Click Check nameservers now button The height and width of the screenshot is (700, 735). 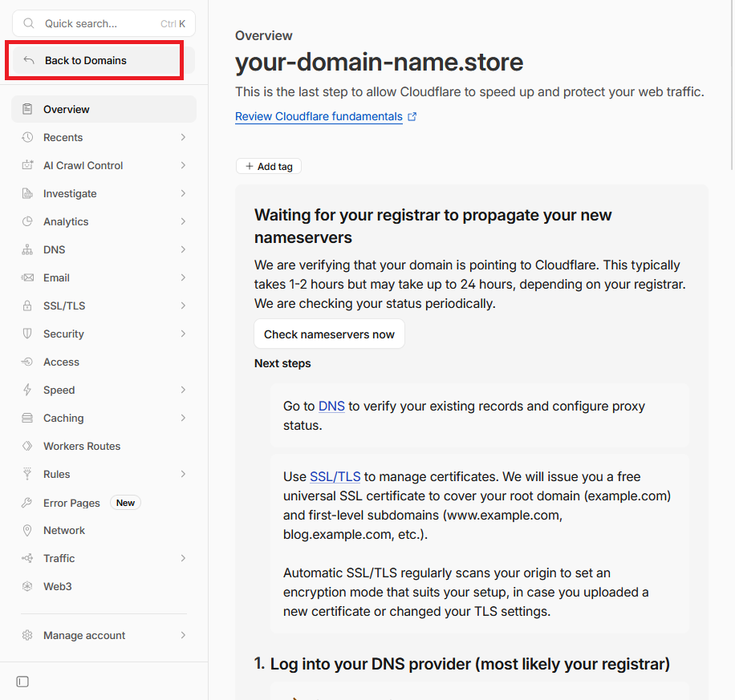329,334
